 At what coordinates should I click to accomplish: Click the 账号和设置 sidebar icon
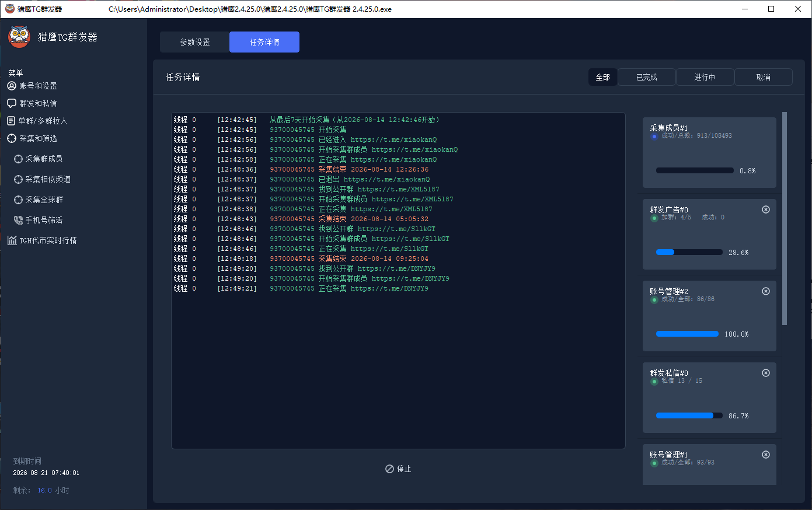(12, 86)
